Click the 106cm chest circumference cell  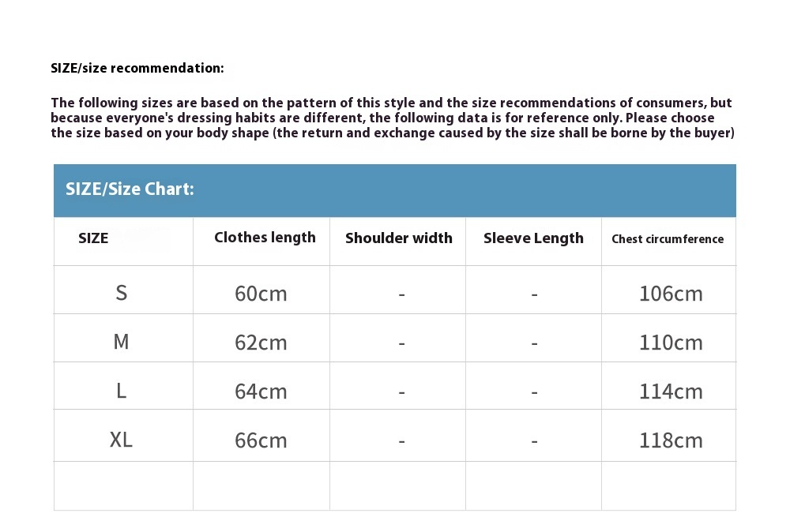tap(671, 294)
